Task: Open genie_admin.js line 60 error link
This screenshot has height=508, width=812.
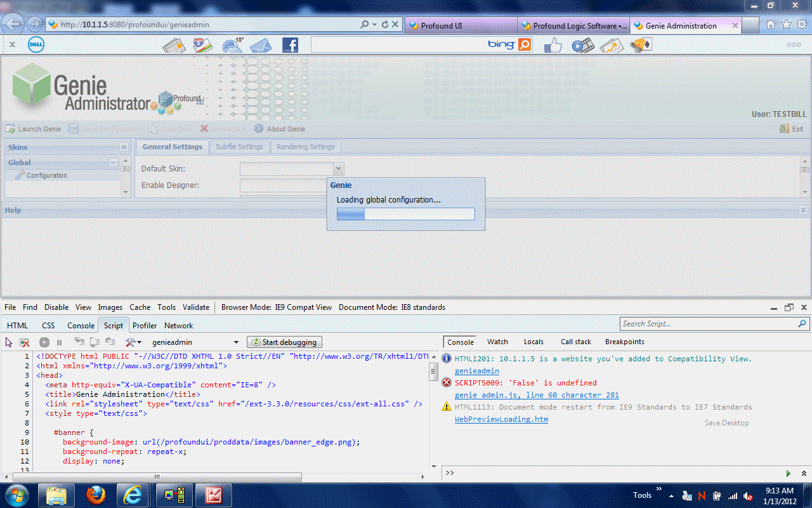Action: click(537, 395)
